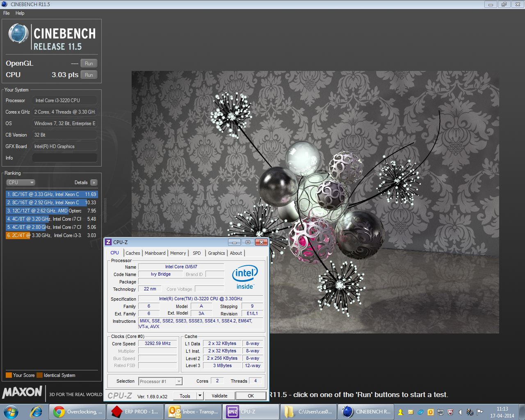Click the mail envelope tray icon
Image resolution: width=525 pixels, height=420 pixels.
tap(411, 412)
